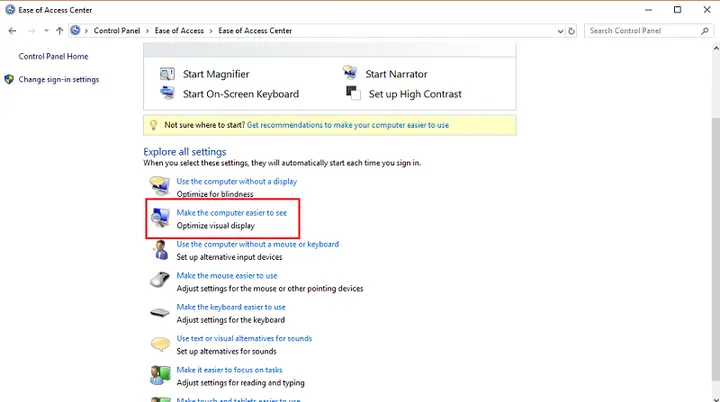Start Narrator
This screenshot has height=402, width=720.
[396, 74]
